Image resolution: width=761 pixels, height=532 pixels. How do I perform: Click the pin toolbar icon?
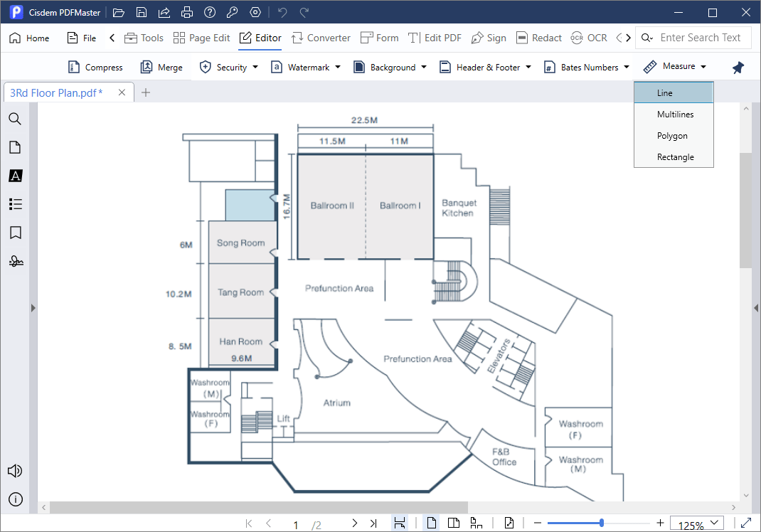pyautogui.click(x=738, y=68)
